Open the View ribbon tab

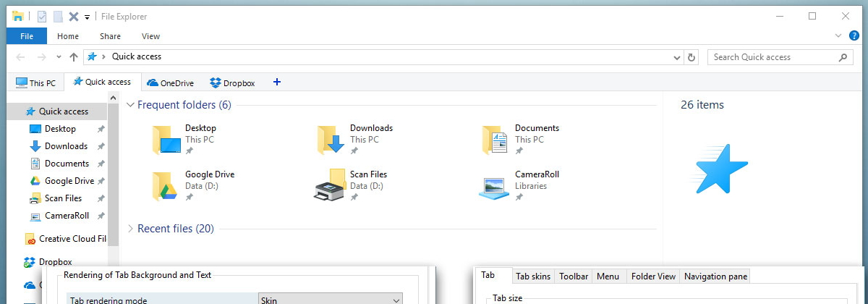pyautogui.click(x=150, y=36)
